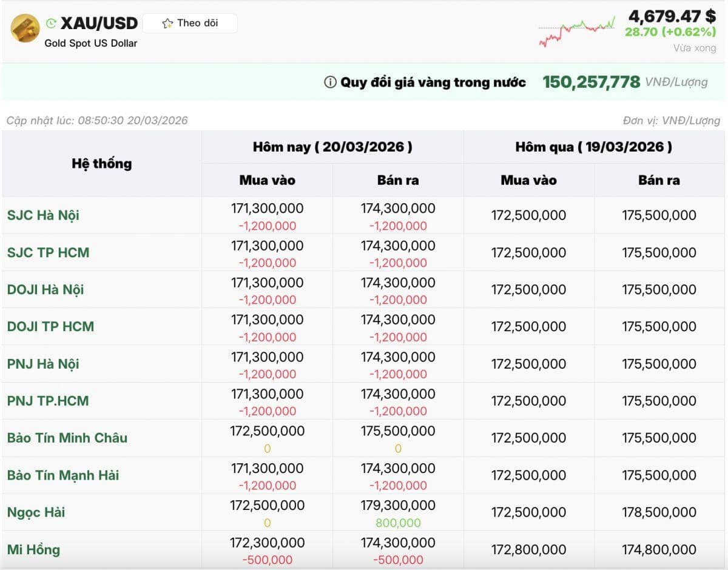Screen dimensions: 728x570
Task: Open the Mi Hồng link
Action: coord(33,550)
